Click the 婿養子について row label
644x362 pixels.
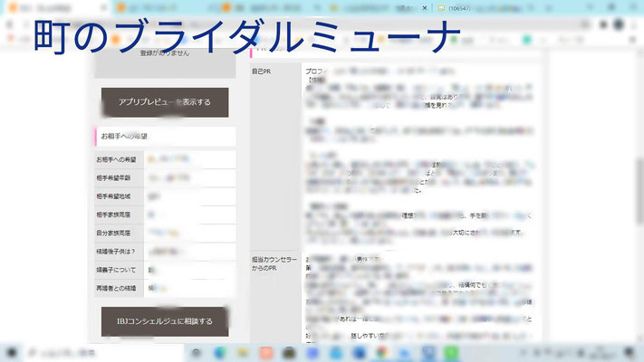116,270
